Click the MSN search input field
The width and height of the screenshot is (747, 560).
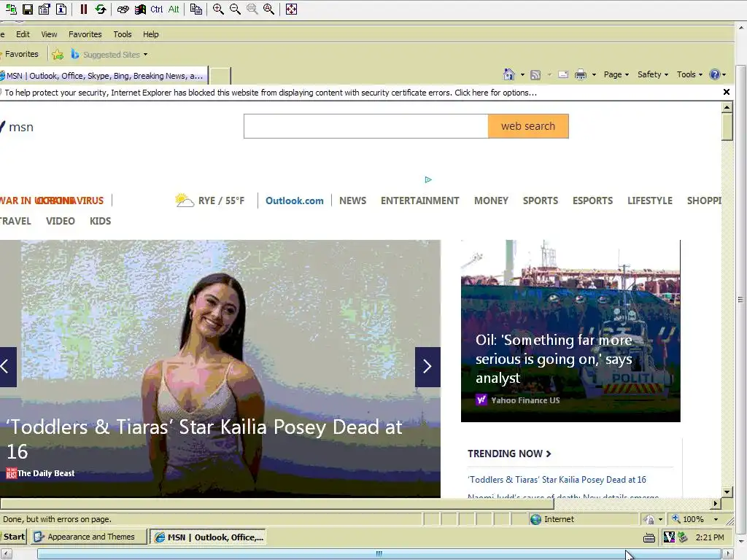[366, 126]
